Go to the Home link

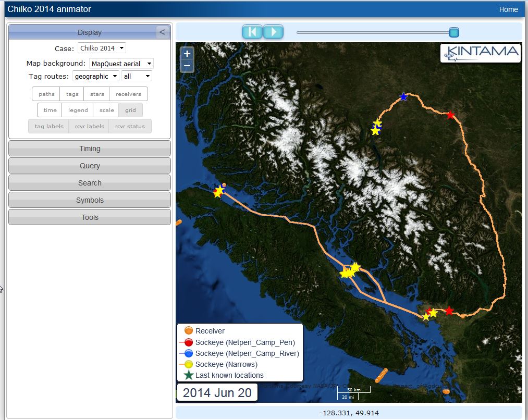(508, 9)
